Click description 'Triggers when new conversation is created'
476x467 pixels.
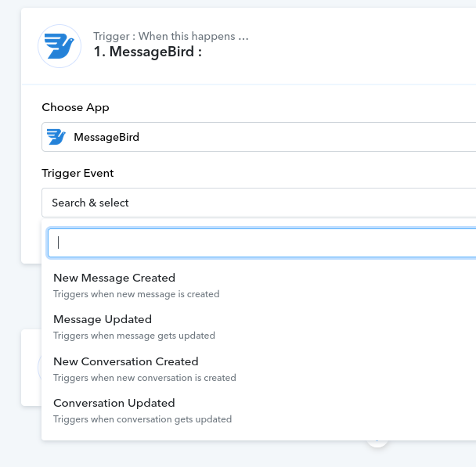click(x=145, y=378)
